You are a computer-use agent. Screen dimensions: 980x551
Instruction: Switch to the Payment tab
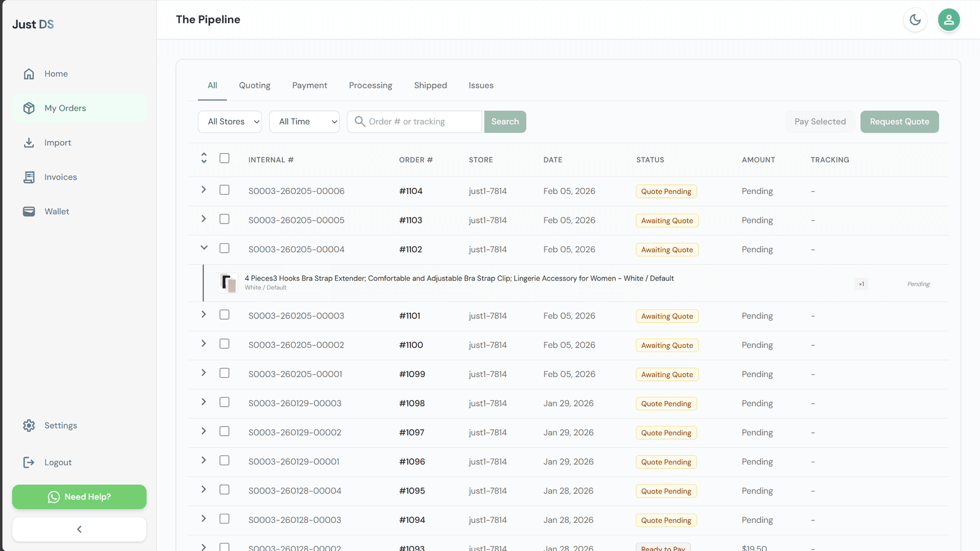[310, 86]
